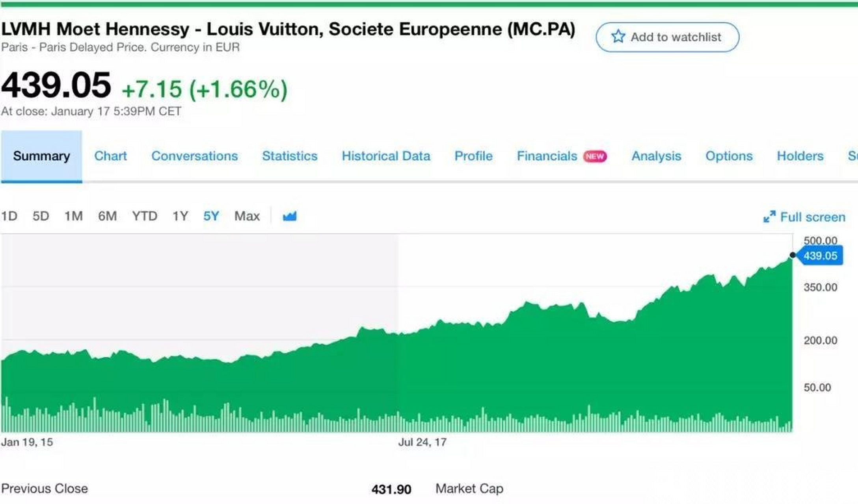Click the star icon next to Add to watchlist

[x=619, y=37]
